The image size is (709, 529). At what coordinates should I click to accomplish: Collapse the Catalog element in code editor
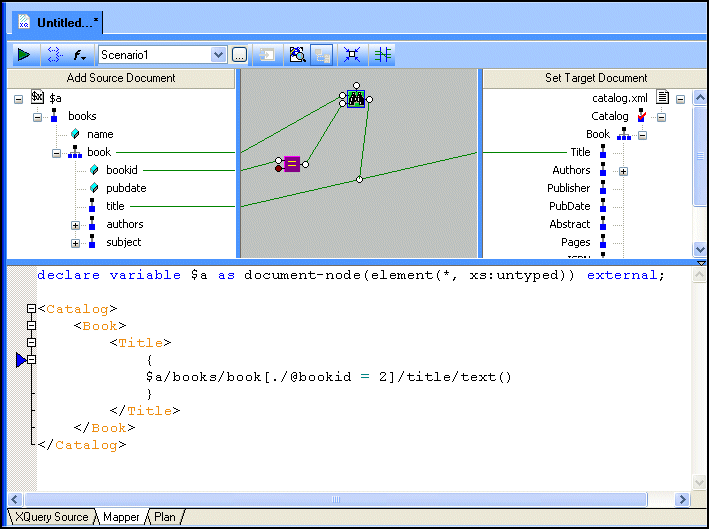pos(31,310)
